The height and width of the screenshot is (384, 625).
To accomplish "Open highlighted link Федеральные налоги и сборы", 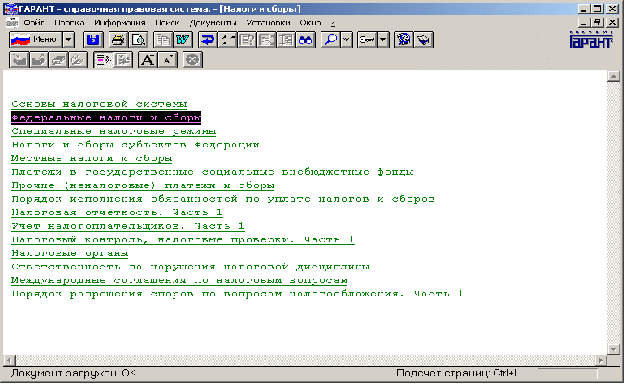I will pos(106,118).
